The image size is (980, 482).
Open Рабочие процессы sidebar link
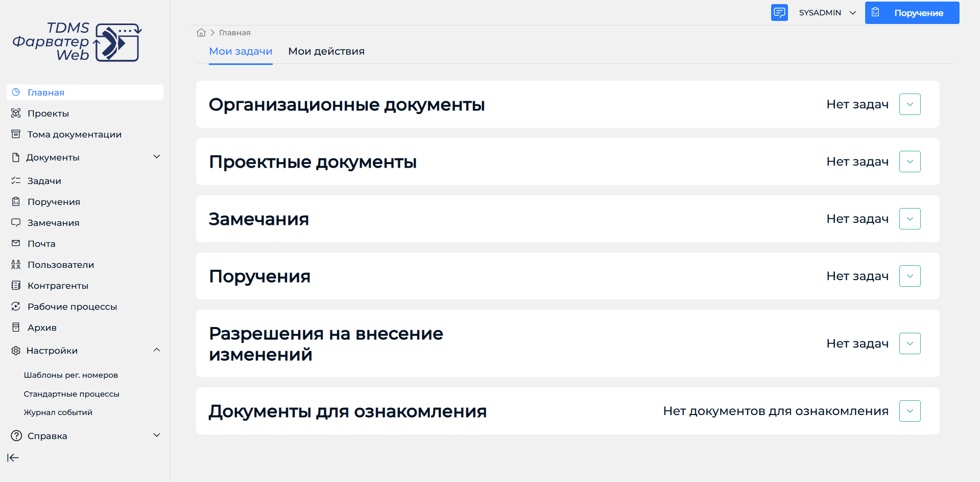72,307
